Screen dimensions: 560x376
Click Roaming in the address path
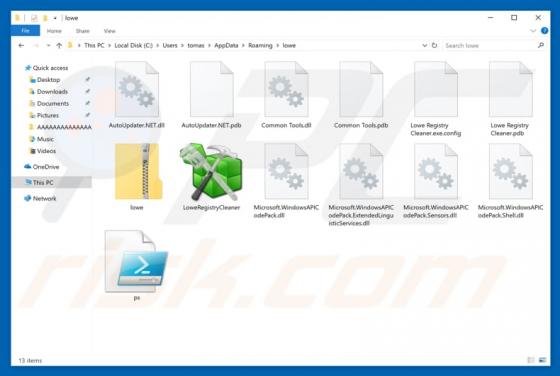(260, 45)
